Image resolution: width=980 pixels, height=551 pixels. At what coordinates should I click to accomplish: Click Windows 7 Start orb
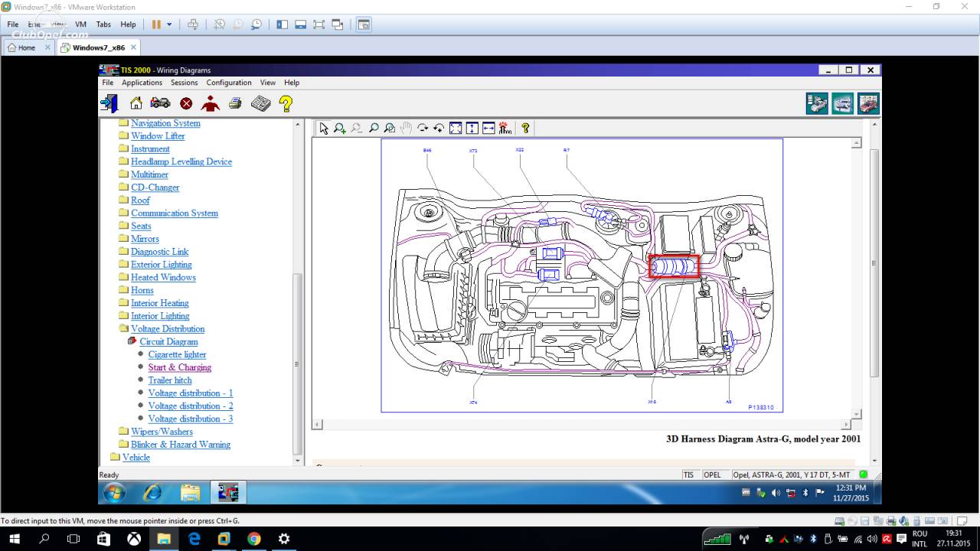click(x=115, y=492)
